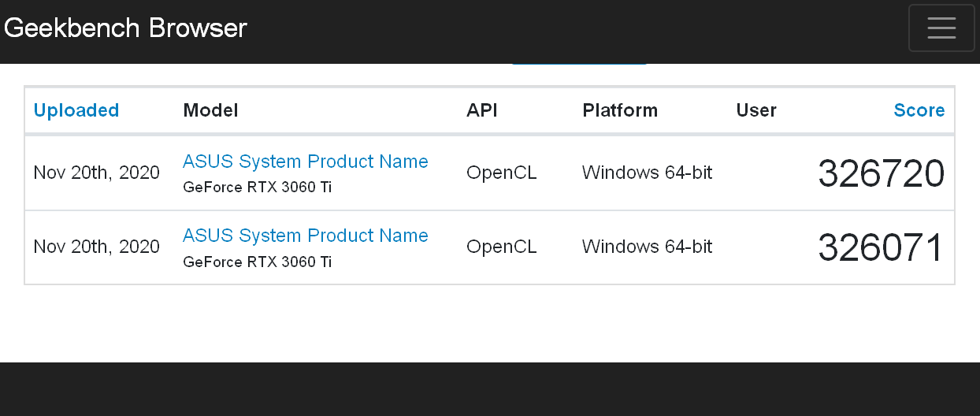Open the hamburger navigation menu

coord(941,28)
